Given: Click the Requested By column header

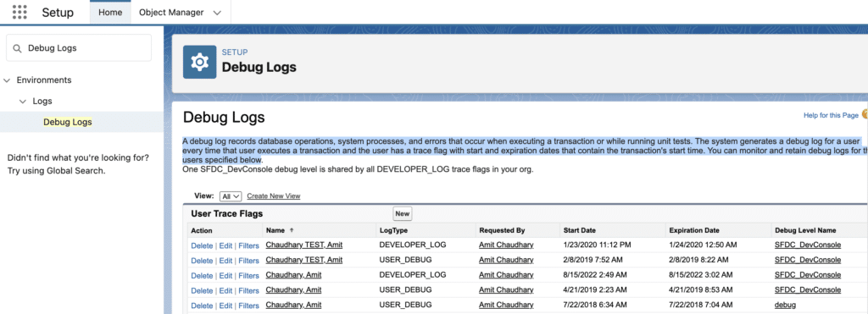Looking at the screenshot, I should click(502, 230).
